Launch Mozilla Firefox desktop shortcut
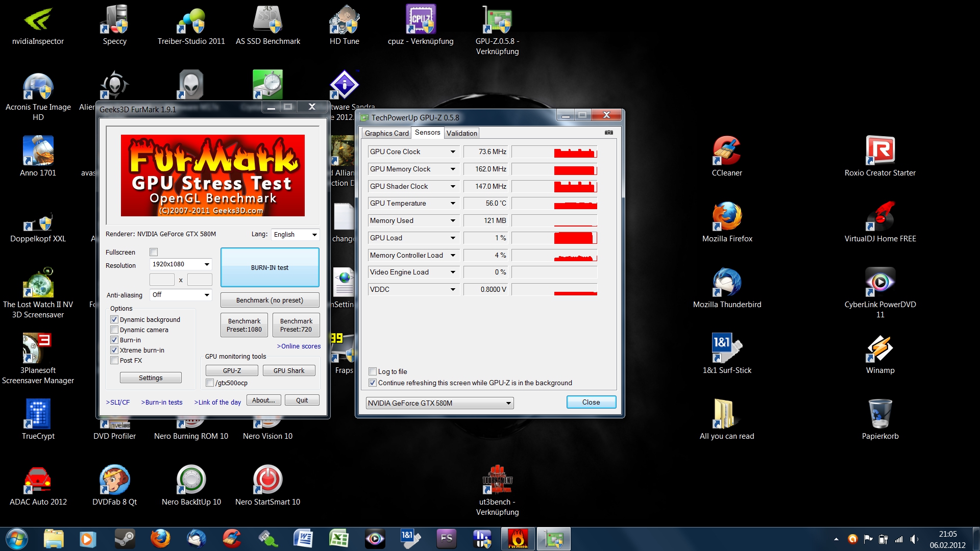 [x=727, y=222]
